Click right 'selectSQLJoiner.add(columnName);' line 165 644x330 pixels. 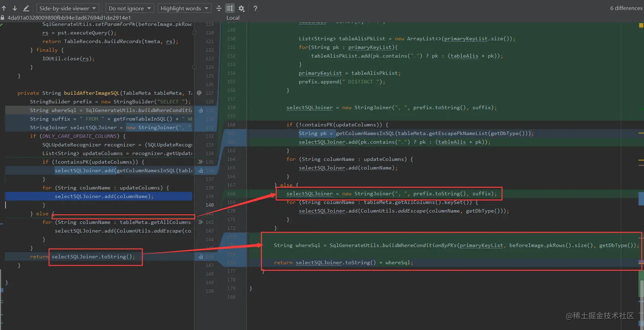coord(348,168)
